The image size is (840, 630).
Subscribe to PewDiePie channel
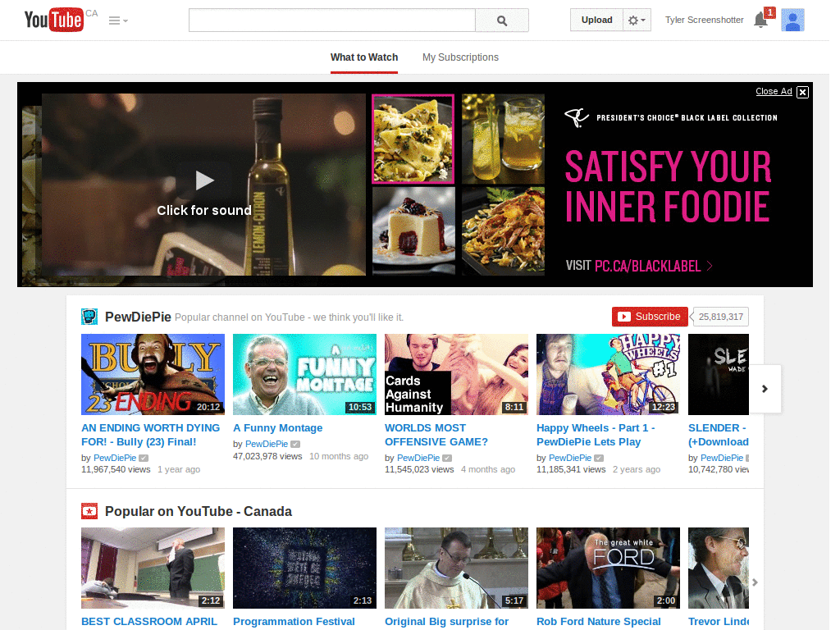(650, 317)
